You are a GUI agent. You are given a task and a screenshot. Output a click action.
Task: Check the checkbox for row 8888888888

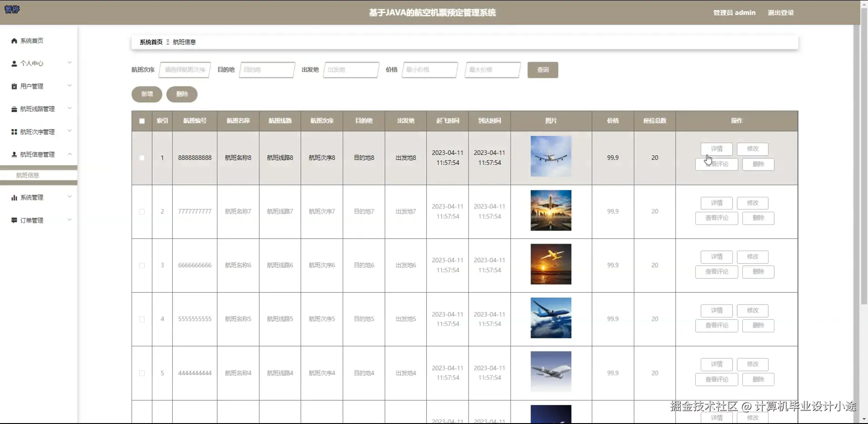pos(142,158)
